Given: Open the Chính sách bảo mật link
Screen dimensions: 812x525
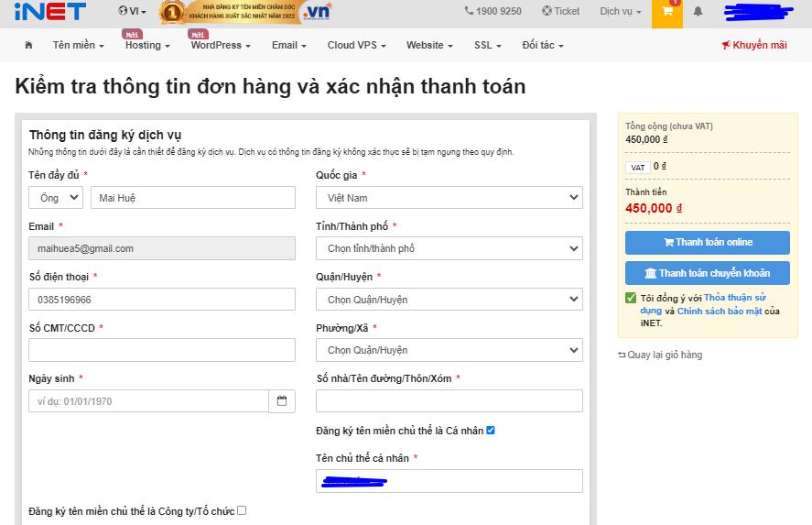Looking at the screenshot, I should pos(720,311).
